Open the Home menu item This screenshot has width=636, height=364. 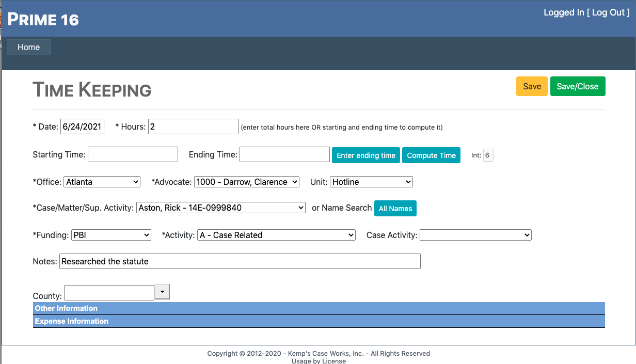[x=28, y=47]
